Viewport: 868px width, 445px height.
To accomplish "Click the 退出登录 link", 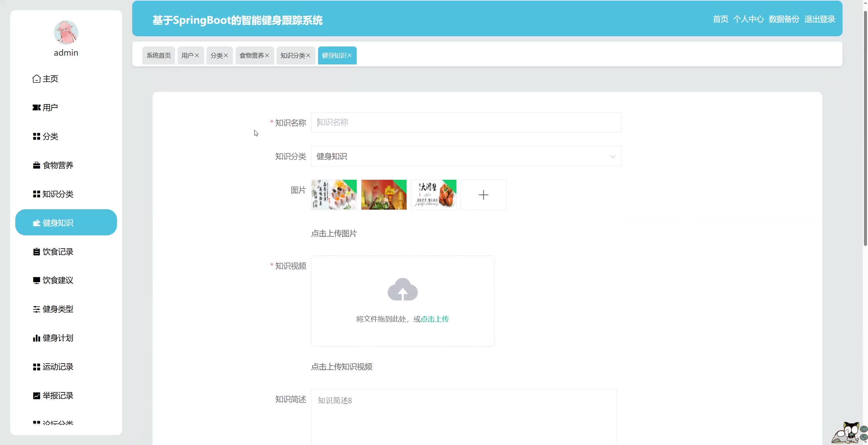I will [x=820, y=19].
